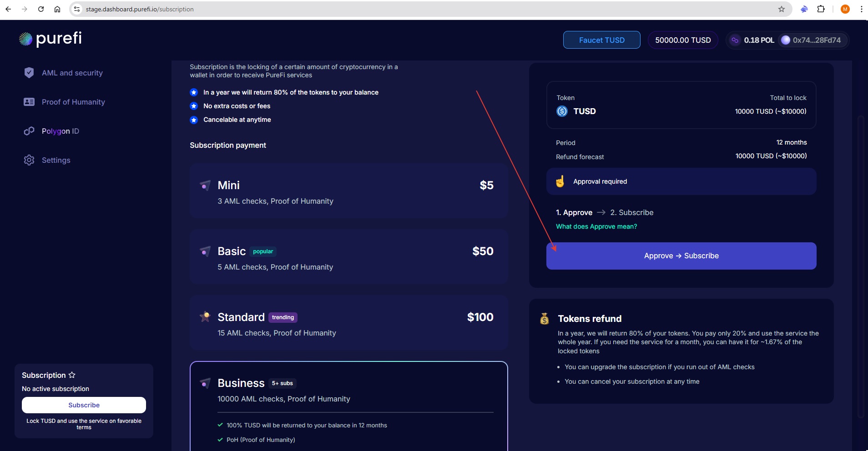Go to Polygon ID section
The image size is (868, 451).
tap(61, 131)
